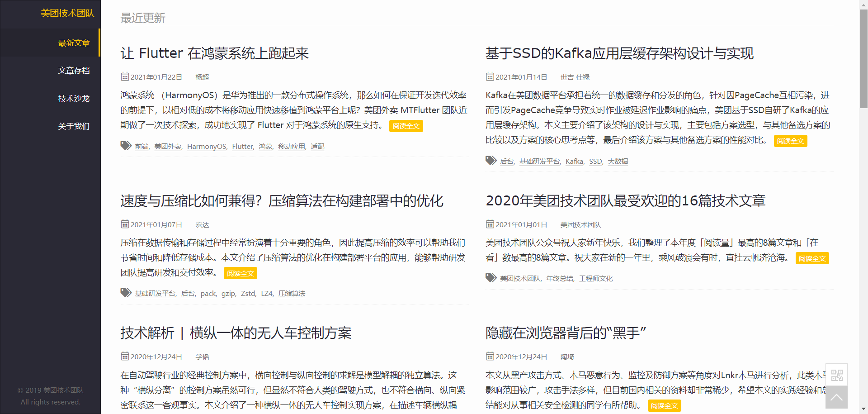868x414 pixels.
Task: Click the 最近更新 section heading
Action: 143,18
